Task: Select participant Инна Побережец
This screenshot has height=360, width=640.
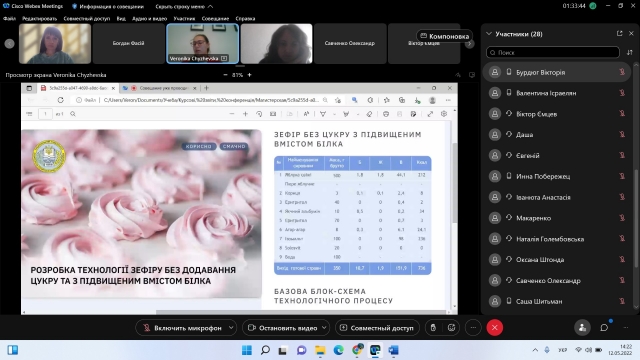Action: click(557, 176)
